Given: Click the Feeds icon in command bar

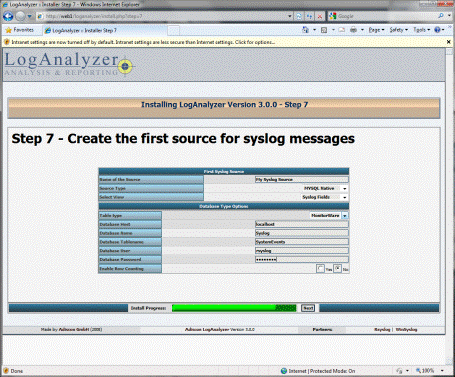Looking at the screenshot, I should 324,30.
